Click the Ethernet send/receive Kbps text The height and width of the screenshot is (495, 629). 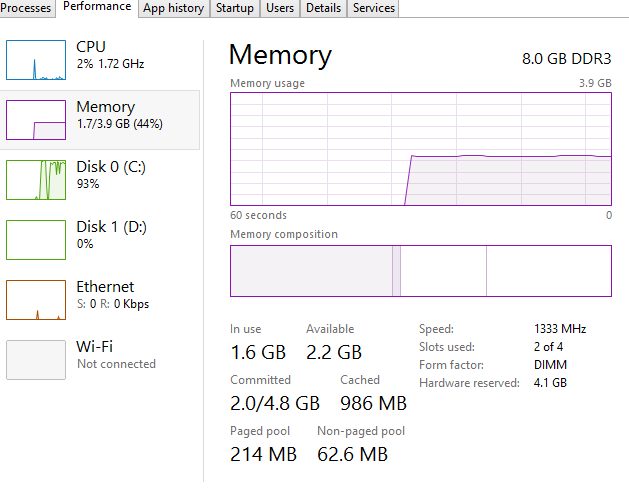112,304
